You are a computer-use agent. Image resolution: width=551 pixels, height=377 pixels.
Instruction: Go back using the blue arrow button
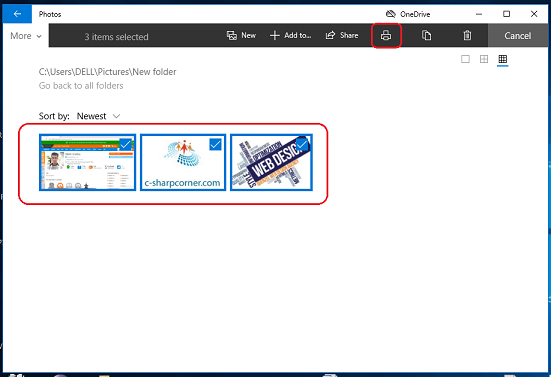(x=17, y=14)
